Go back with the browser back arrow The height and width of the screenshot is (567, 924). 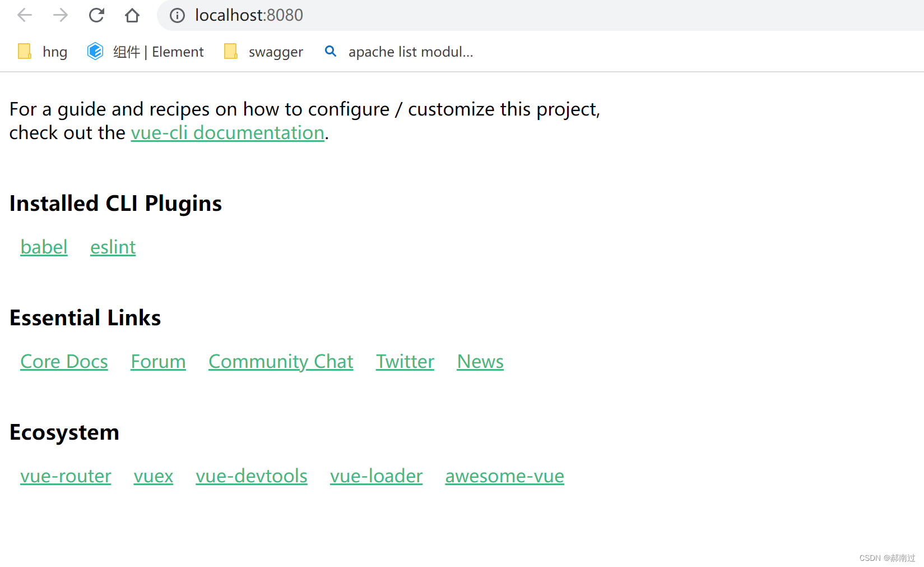point(25,15)
